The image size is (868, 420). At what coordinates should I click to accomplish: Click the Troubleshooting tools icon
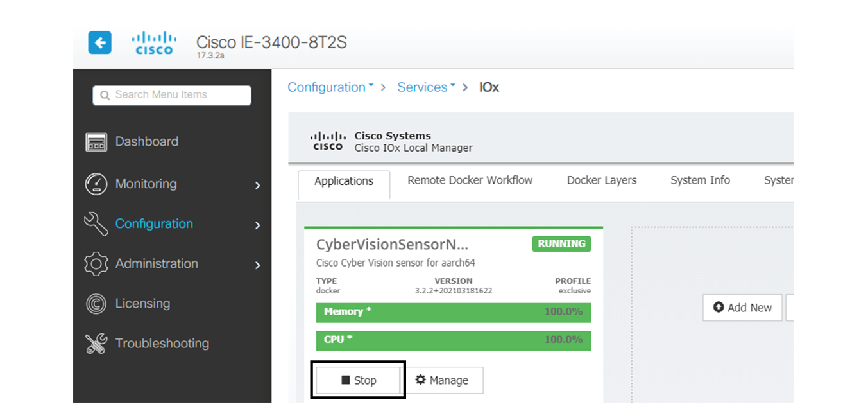pyautogui.click(x=96, y=343)
